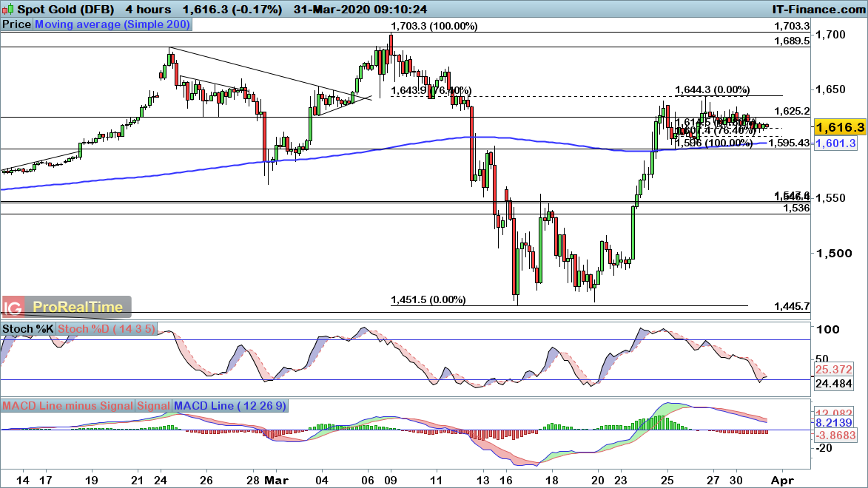Click the 1,445.7 level label
Screen dimensions: 868x488
coord(792,306)
